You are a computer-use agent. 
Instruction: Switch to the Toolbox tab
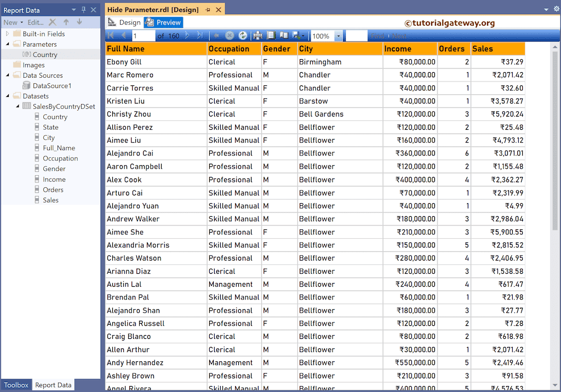pos(16,385)
